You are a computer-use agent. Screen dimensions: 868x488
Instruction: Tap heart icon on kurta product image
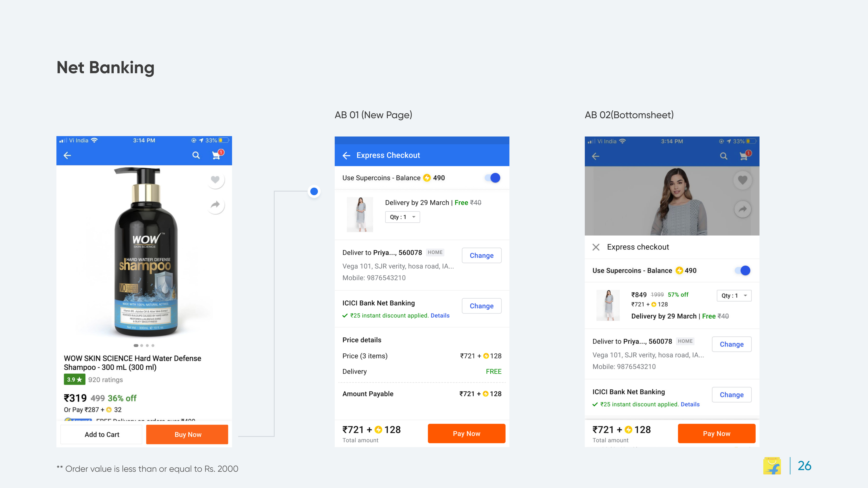[x=743, y=180]
